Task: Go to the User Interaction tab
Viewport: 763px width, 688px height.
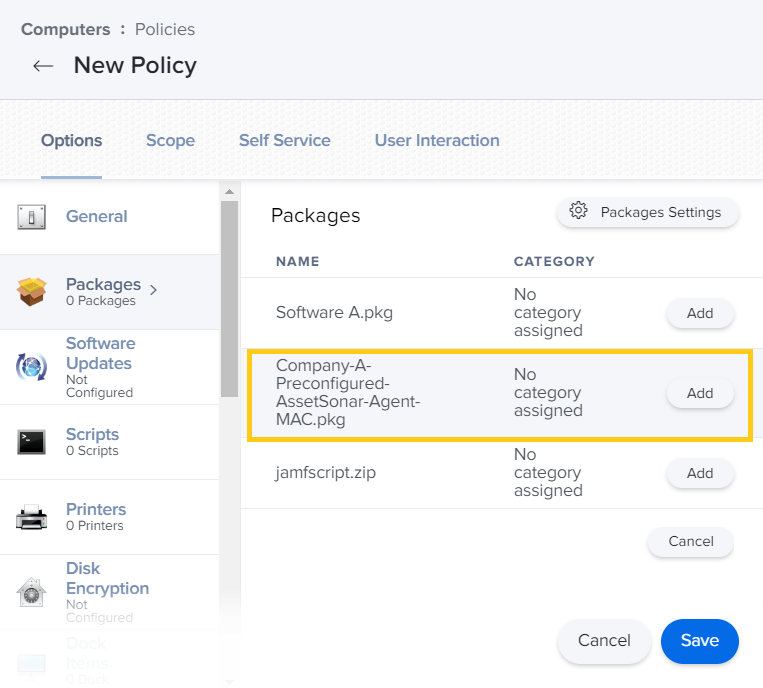Action: 437,140
